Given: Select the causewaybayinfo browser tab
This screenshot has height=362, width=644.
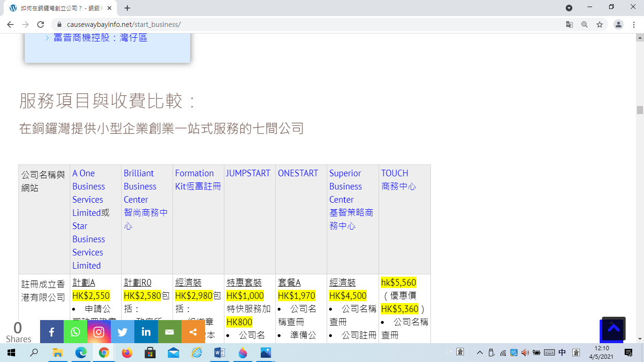Looking at the screenshot, I should tap(61, 8).
